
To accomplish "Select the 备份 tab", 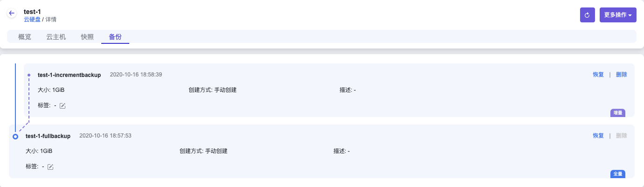I will point(115,37).
